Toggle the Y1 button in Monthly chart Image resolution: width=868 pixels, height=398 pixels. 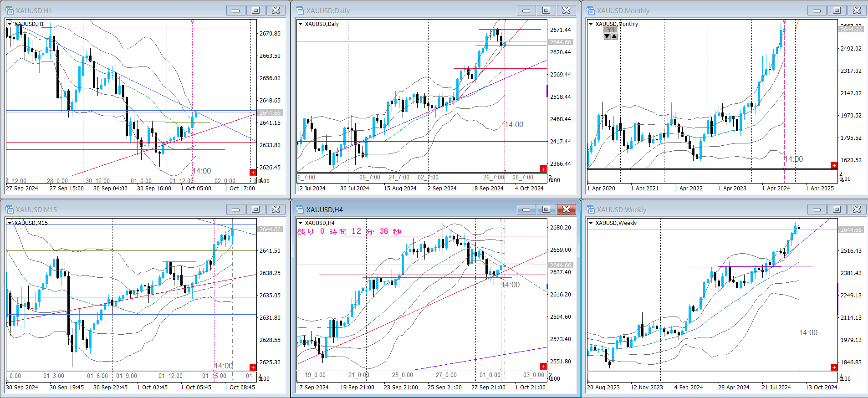611,30
